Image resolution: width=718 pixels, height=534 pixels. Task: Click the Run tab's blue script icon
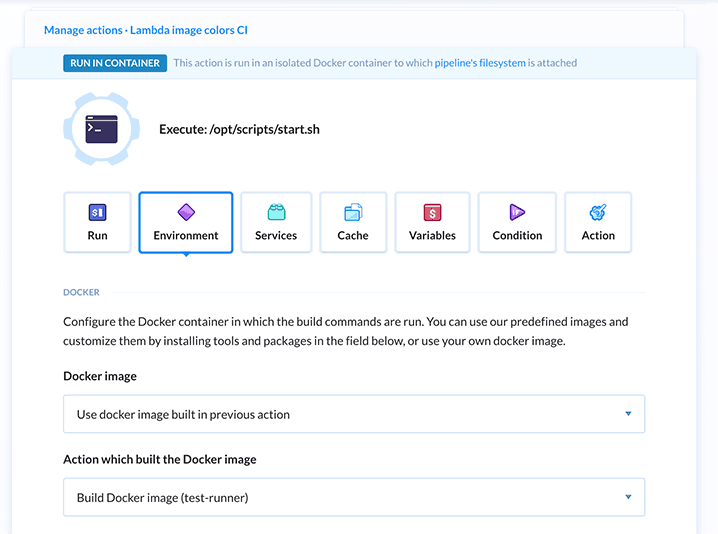97,212
